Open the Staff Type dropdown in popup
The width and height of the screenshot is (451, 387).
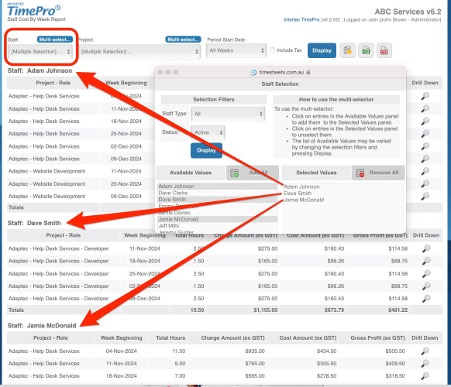click(x=228, y=114)
